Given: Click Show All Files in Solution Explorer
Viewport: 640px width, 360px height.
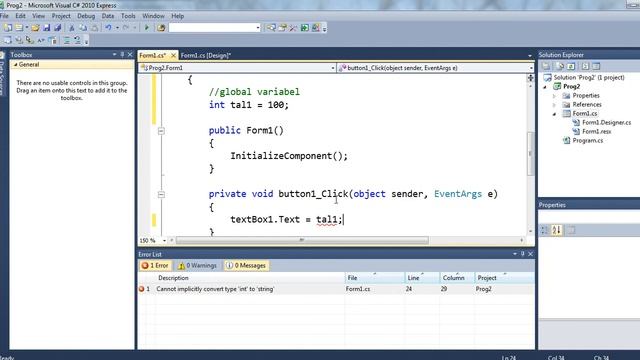Looking at the screenshot, I should tap(559, 66).
